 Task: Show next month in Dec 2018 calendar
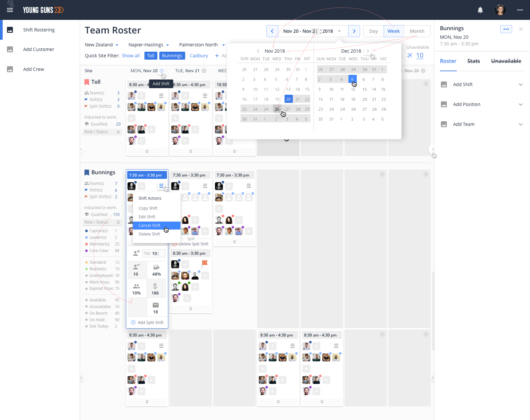click(x=368, y=51)
